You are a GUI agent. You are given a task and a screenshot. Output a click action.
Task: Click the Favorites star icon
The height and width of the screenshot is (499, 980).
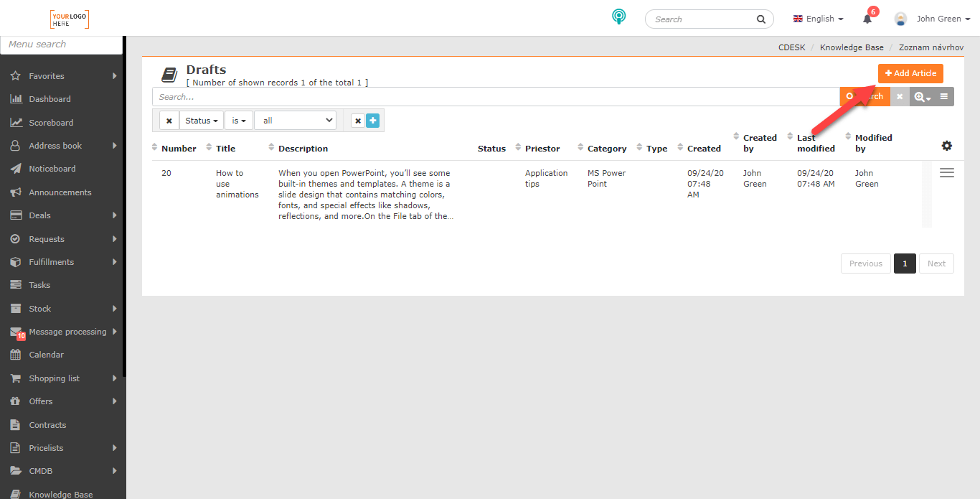[x=15, y=76]
